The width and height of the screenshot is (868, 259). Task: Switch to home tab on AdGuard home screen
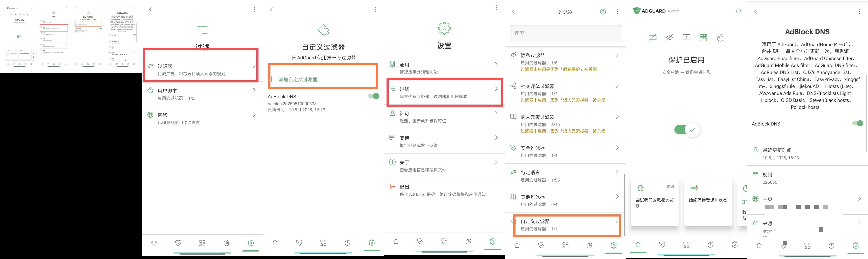[x=638, y=244]
